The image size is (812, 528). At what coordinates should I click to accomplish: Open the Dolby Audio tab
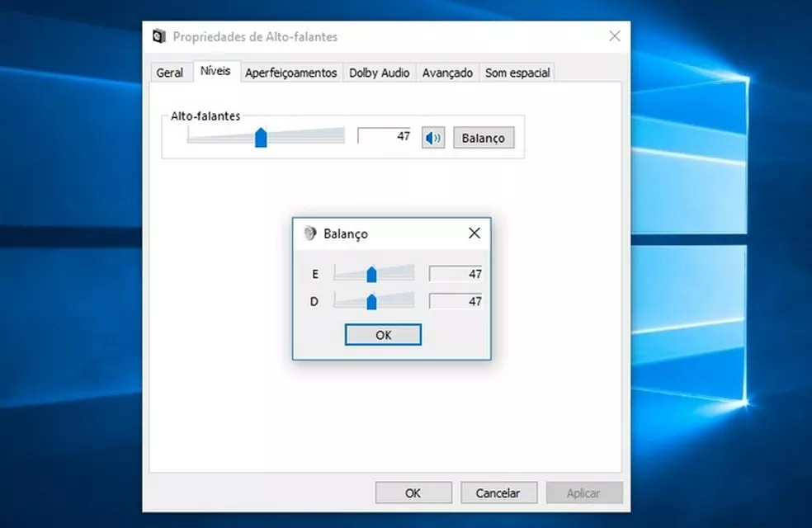379,73
